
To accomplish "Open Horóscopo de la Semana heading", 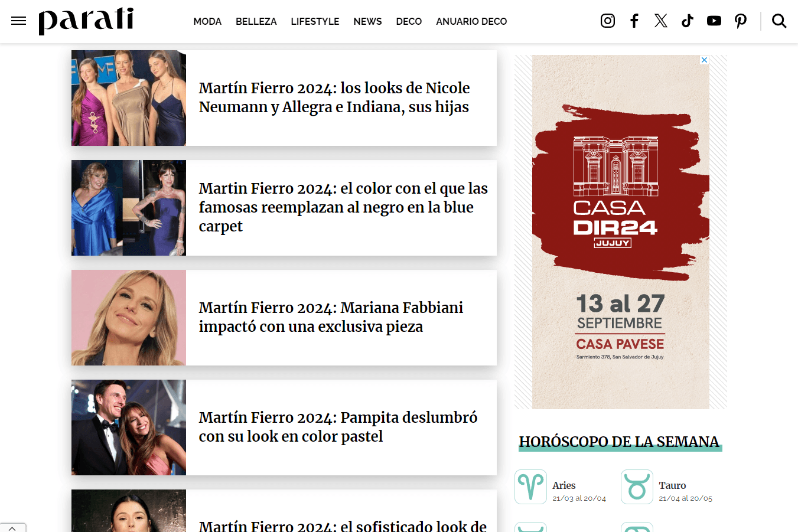I will (x=619, y=442).
